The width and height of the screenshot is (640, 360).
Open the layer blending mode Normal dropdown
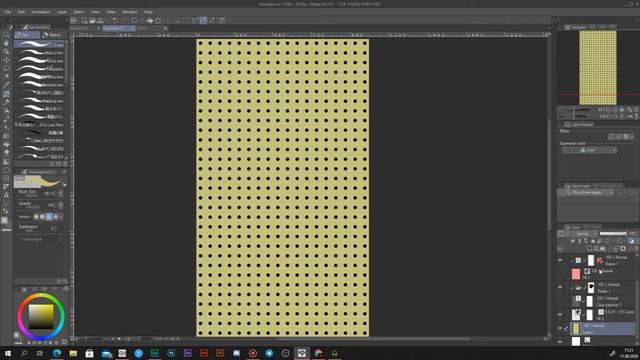coord(584,234)
